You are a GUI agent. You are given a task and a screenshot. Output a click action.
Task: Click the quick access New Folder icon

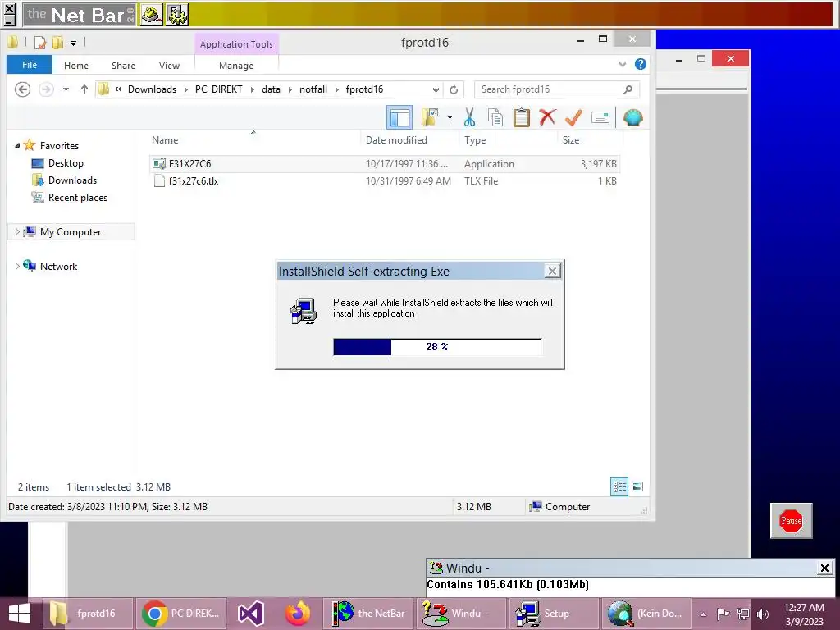[57, 43]
